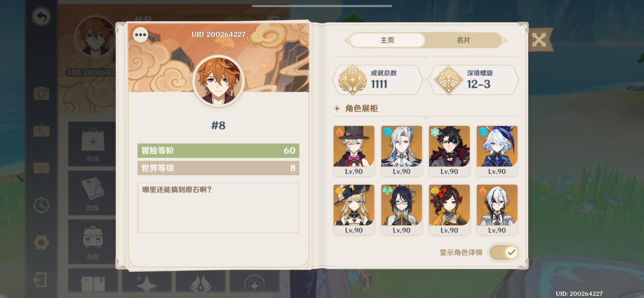Click the orange-haired profile avatar
This screenshot has width=644, height=298.
point(218,81)
